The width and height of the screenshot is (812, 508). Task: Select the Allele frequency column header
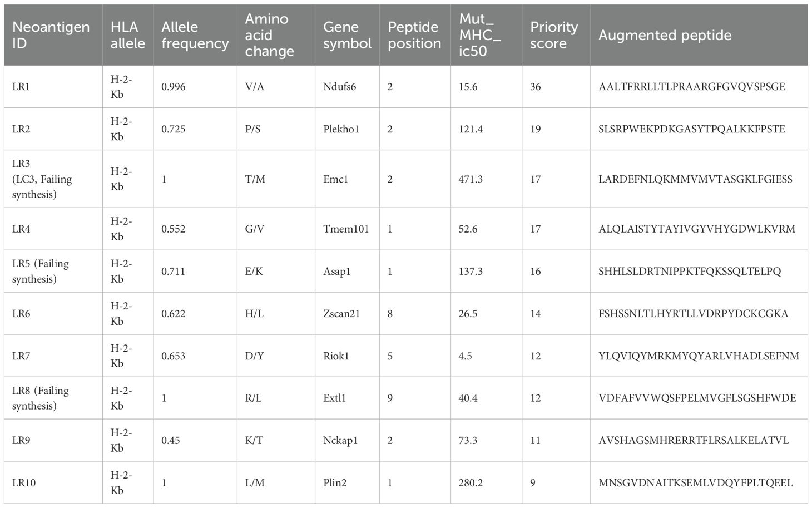click(x=195, y=35)
